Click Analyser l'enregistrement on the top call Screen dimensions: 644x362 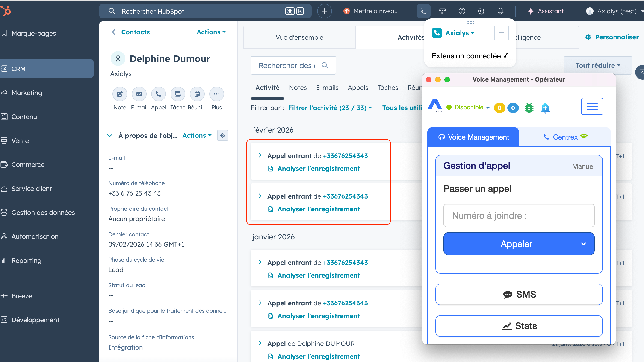tap(319, 168)
